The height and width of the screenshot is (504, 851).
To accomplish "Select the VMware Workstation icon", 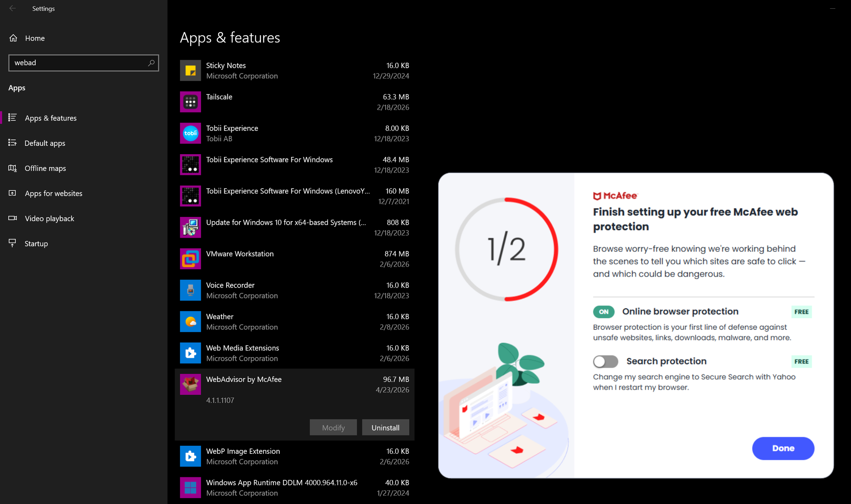I will coord(190,258).
